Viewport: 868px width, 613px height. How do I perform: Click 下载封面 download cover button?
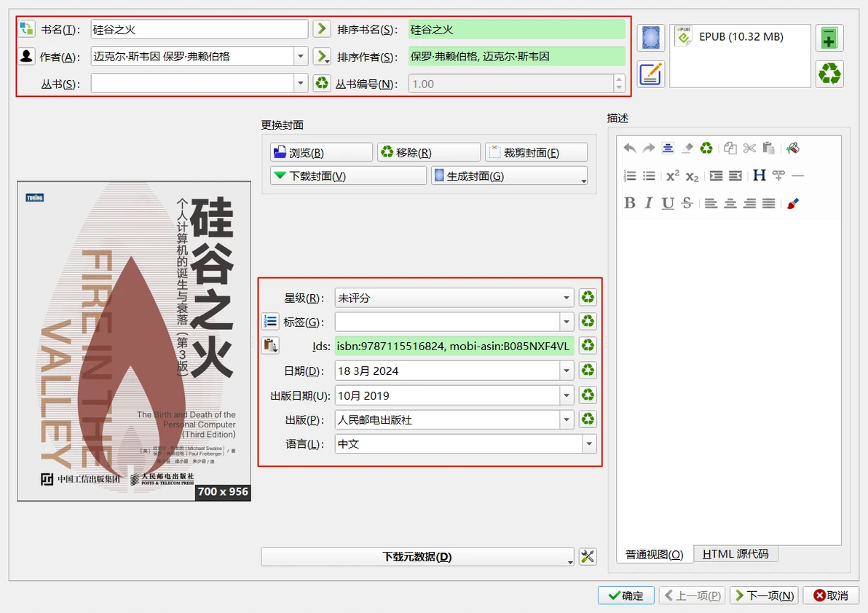click(x=348, y=176)
